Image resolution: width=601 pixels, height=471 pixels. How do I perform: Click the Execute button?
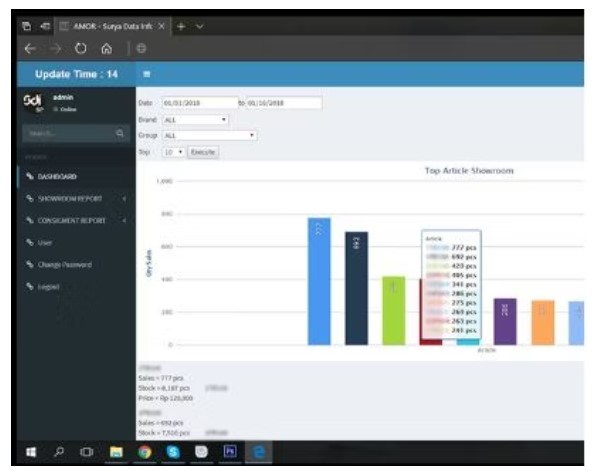pyautogui.click(x=203, y=152)
